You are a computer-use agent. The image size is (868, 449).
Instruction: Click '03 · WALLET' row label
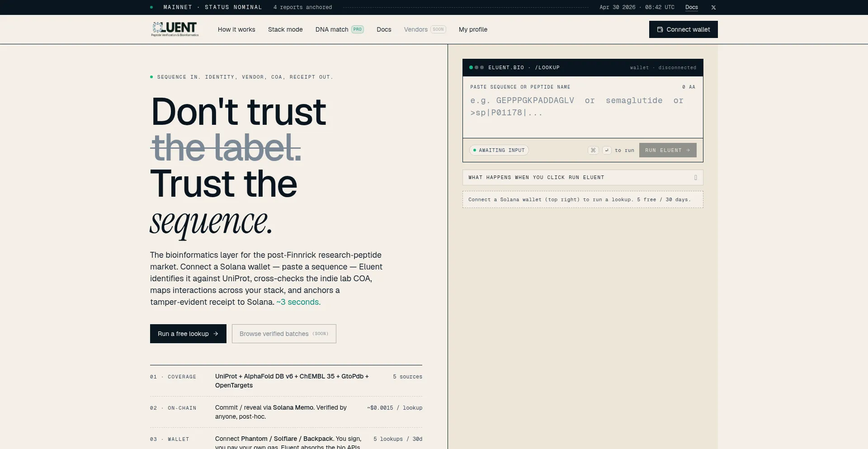coord(170,439)
